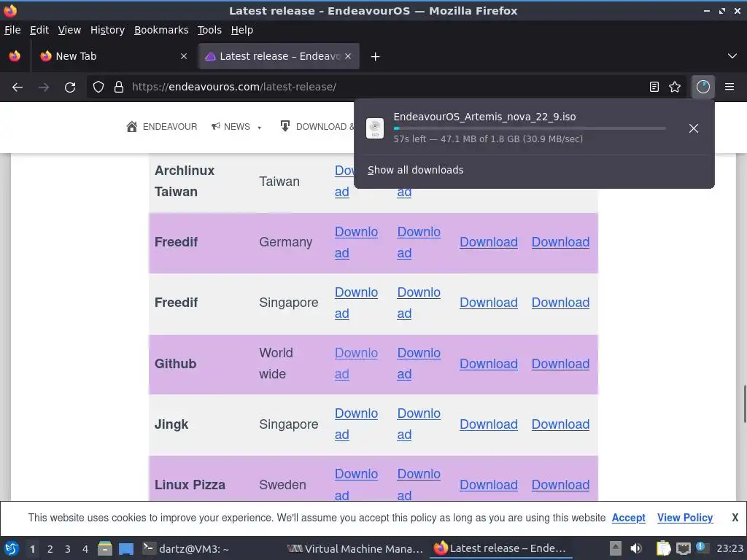This screenshot has height=560, width=747.
Task: Cancel the EndeavourOS ISO download
Action: [694, 128]
